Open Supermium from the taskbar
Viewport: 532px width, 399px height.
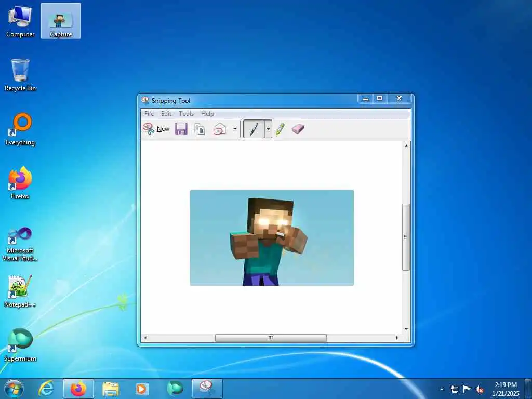coord(175,389)
